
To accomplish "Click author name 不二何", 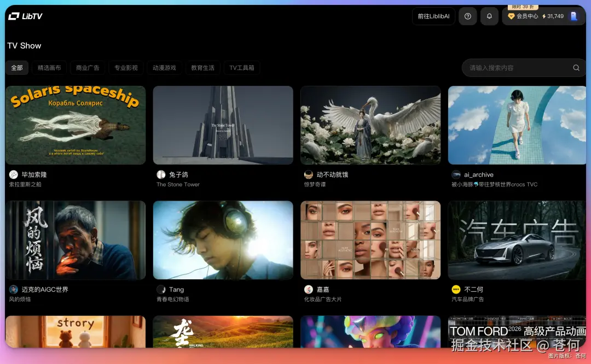I will coord(474,290).
